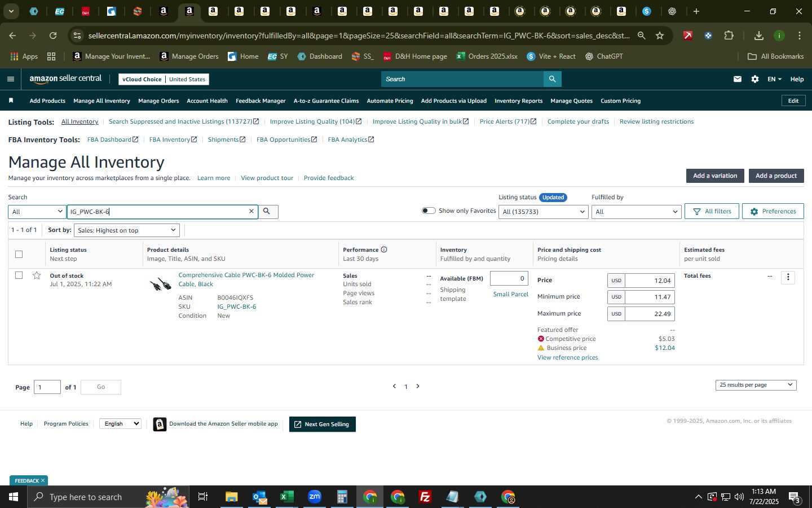812x508 pixels.
Task: Click the Edit navigation bar button
Action: [x=793, y=100]
